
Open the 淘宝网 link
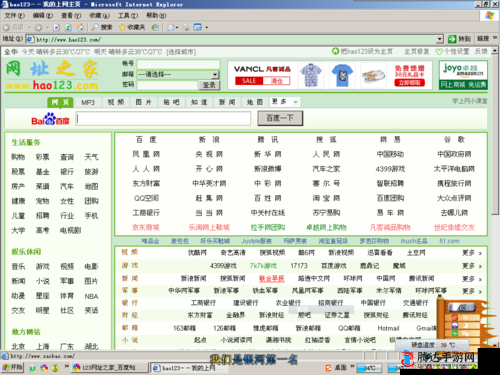click(x=326, y=198)
